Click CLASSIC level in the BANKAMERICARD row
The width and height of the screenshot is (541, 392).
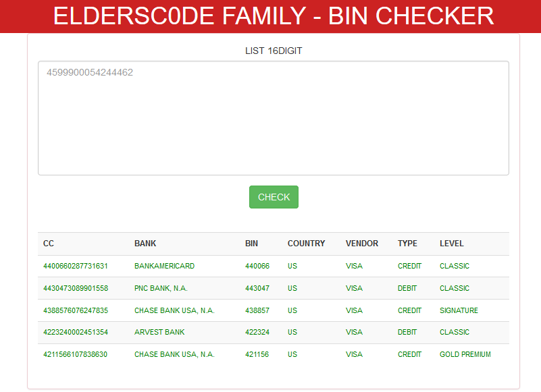(x=455, y=266)
